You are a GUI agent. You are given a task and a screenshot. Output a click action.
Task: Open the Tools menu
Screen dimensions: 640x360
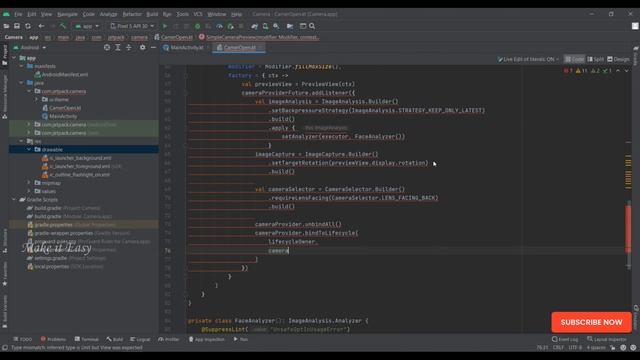tap(182, 14)
